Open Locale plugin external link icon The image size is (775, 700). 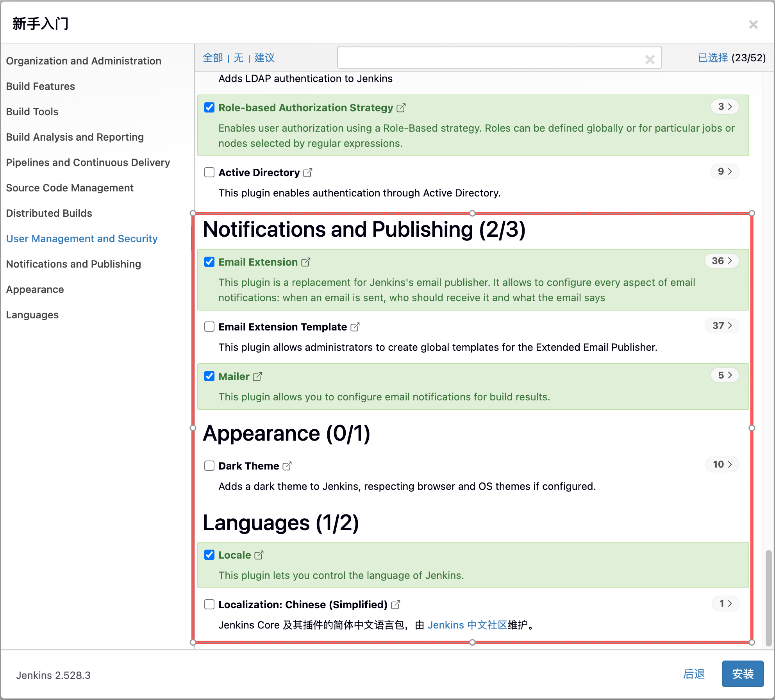[259, 555]
